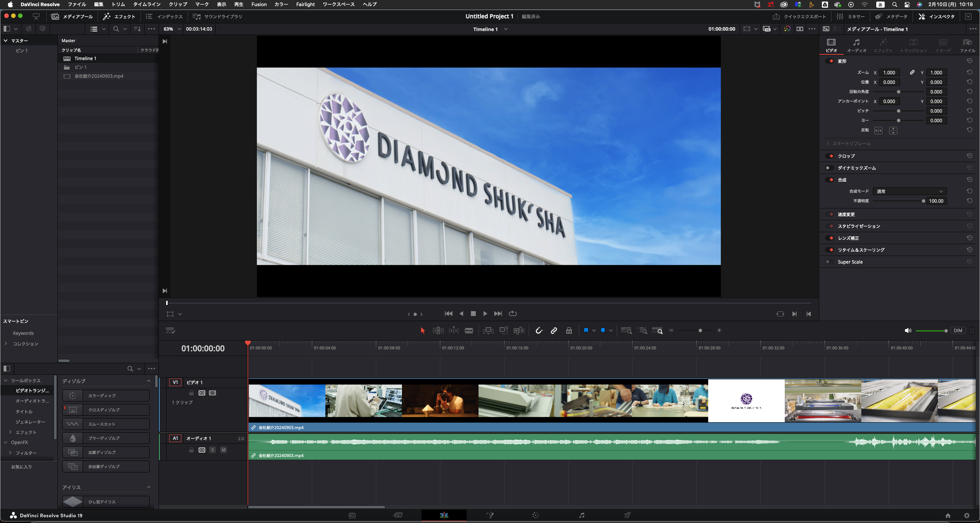Stop playback in the viewer

click(x=473, y=314)
